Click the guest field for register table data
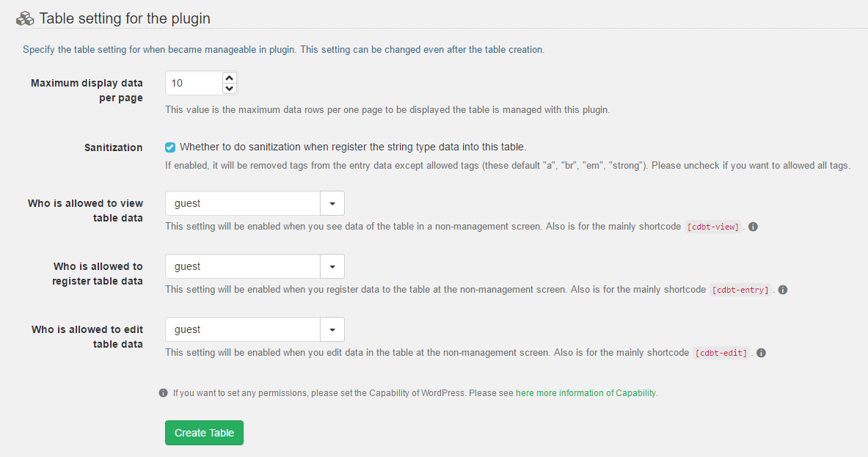The width and height of the screenshot is (868, 457). tap(243, 266)
